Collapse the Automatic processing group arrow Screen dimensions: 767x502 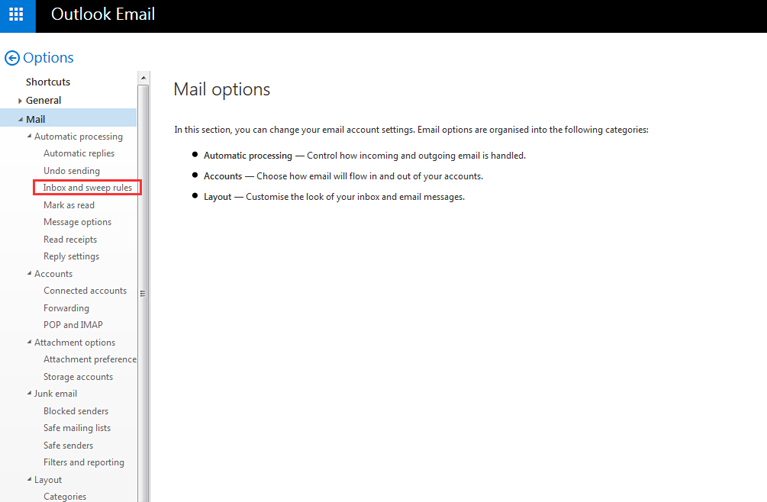[29, 137]
